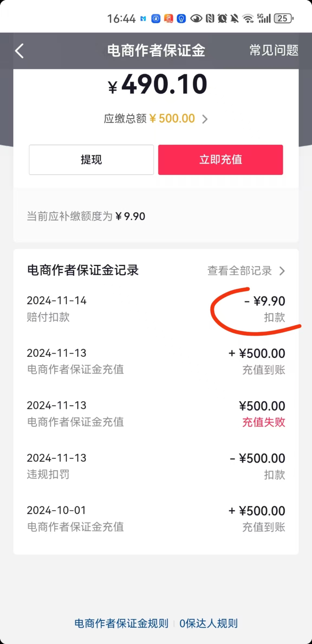This screenshot has height=644, width=312.
Task: Tap the alarm clock status icon
Action: tap(222, 18)
